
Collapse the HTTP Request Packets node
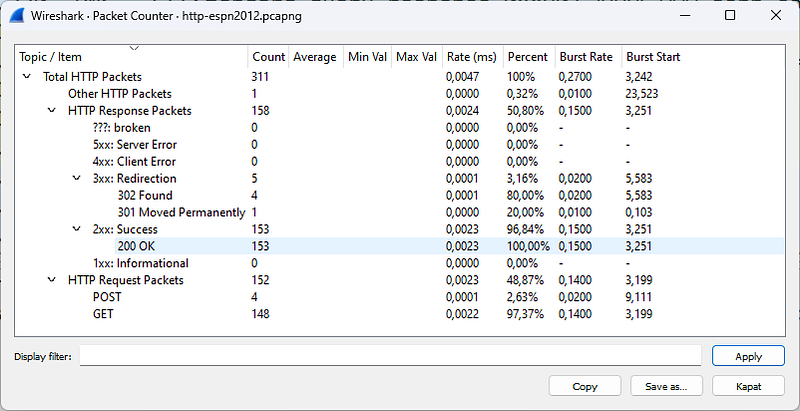tap(52, 280)
